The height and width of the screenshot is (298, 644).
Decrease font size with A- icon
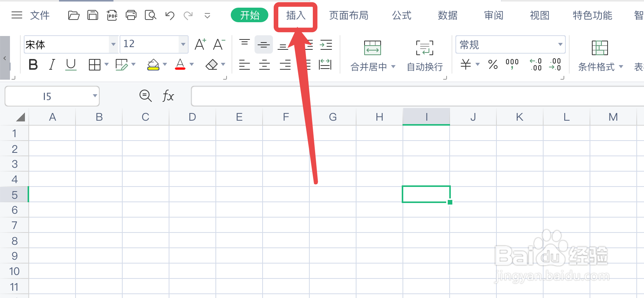(x=219, y=44)
